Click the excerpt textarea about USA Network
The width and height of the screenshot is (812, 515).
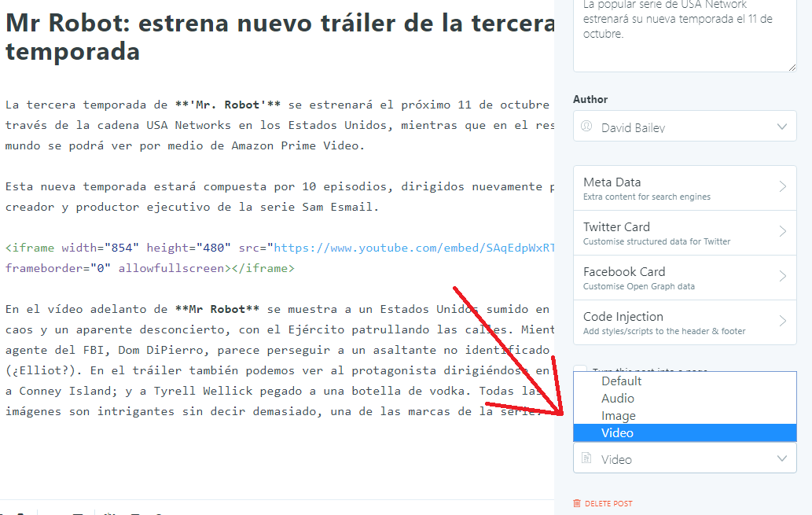coord(685,35)
